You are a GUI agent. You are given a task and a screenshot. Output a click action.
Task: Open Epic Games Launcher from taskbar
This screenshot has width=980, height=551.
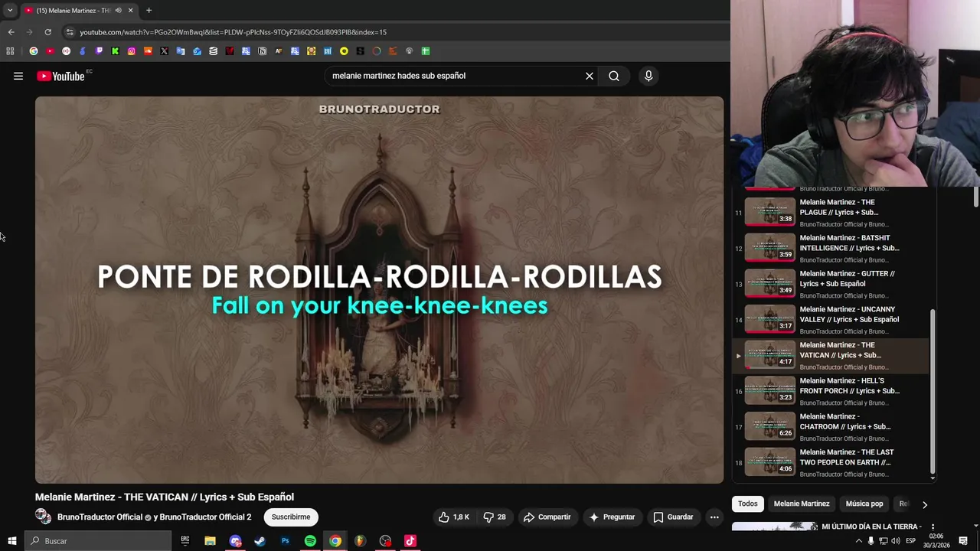pos(185,541)
